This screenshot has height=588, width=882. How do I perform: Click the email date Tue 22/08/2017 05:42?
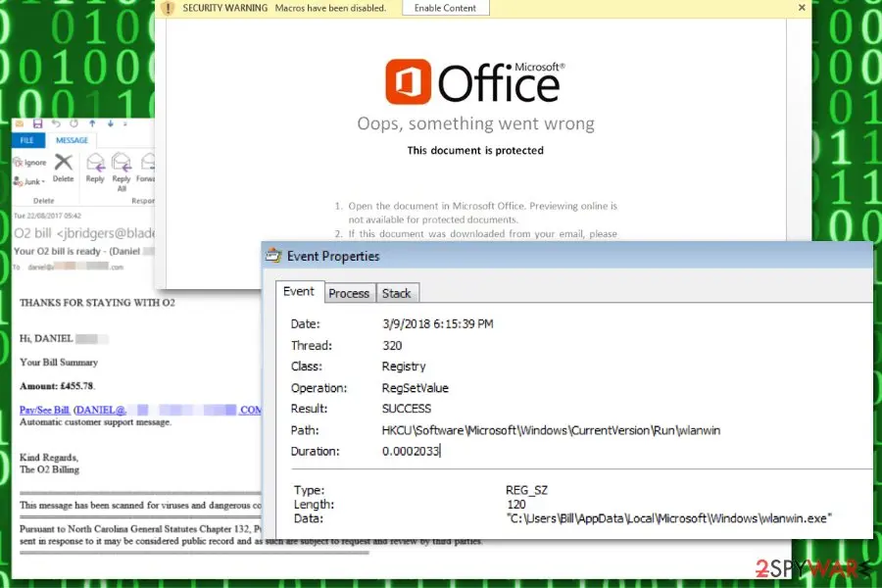pyautogui.click(x=47, y=216)
